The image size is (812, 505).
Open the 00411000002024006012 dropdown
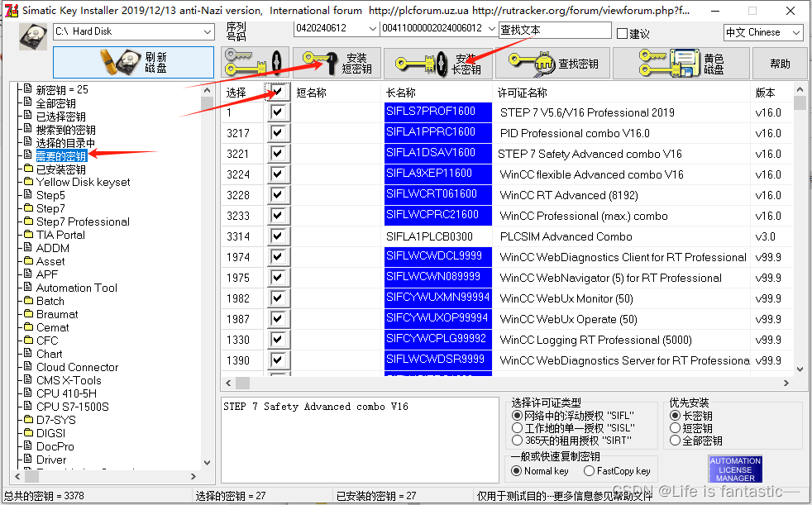click(492, 28)
